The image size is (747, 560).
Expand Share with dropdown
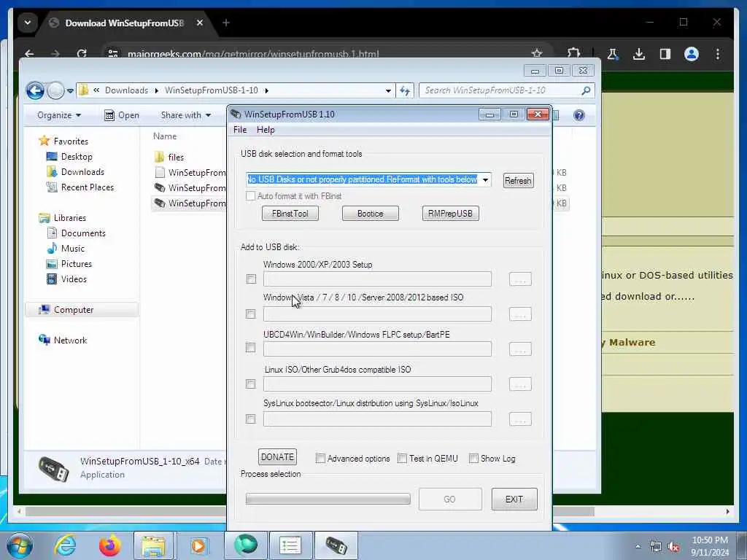tap(186, 115)
